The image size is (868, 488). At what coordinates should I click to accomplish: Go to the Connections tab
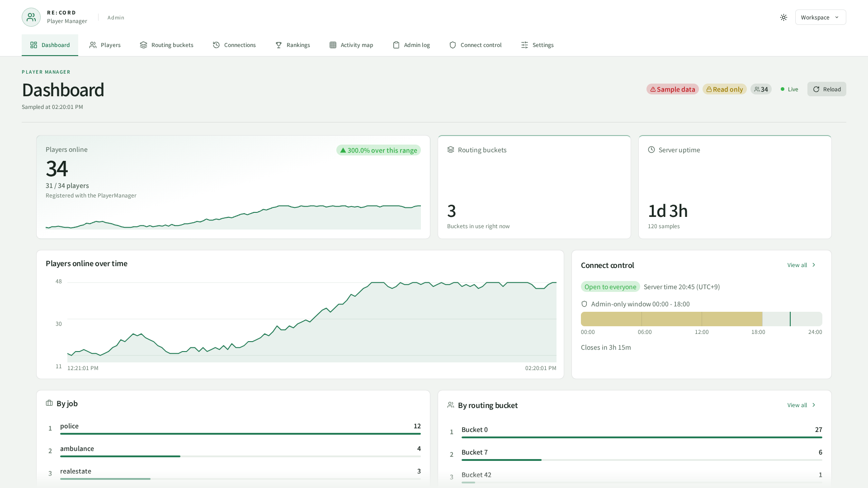tap(234, 45)
